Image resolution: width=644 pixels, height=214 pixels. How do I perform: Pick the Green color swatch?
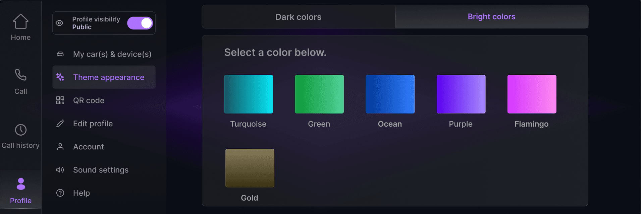(x=319, y=94)
